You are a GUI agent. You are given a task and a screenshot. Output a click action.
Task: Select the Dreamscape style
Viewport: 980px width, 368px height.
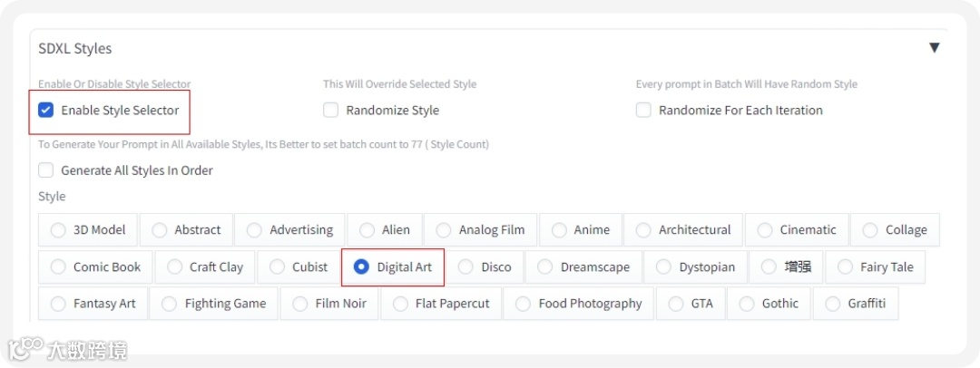point(545,267)
